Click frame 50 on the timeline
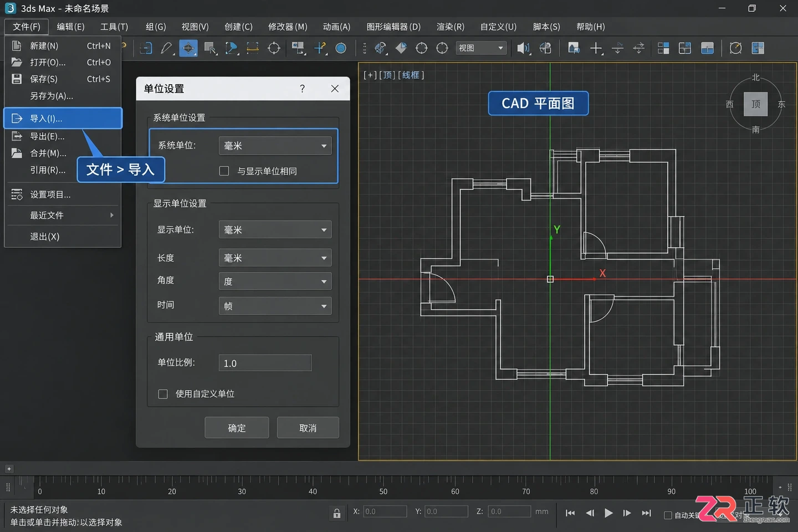Image resolution: width=798 pixels, height=532 pixels. [x=383, y=491]
